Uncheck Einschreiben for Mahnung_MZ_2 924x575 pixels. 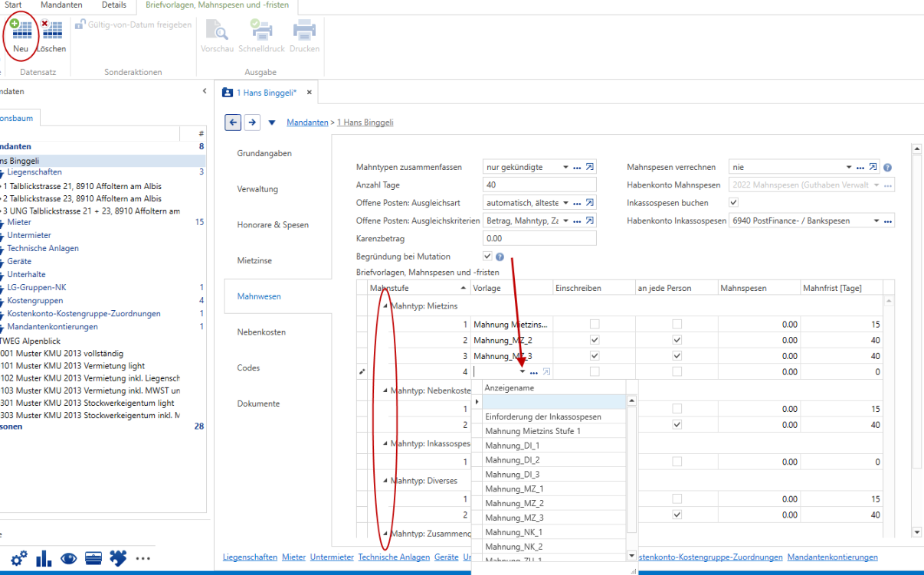click(x=595, y=339)
